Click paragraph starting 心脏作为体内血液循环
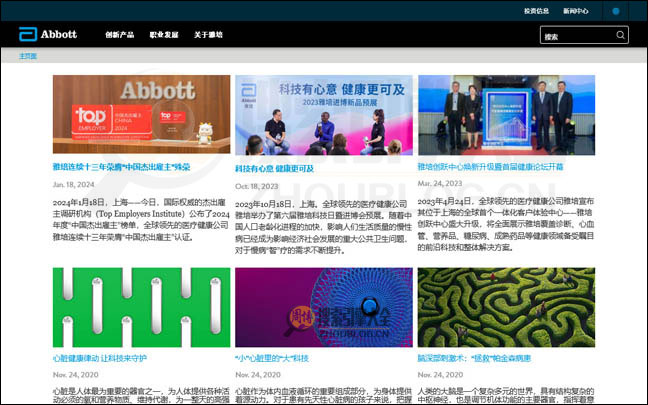The height and width of the screenshot is (405, 648). pos(324,395)
